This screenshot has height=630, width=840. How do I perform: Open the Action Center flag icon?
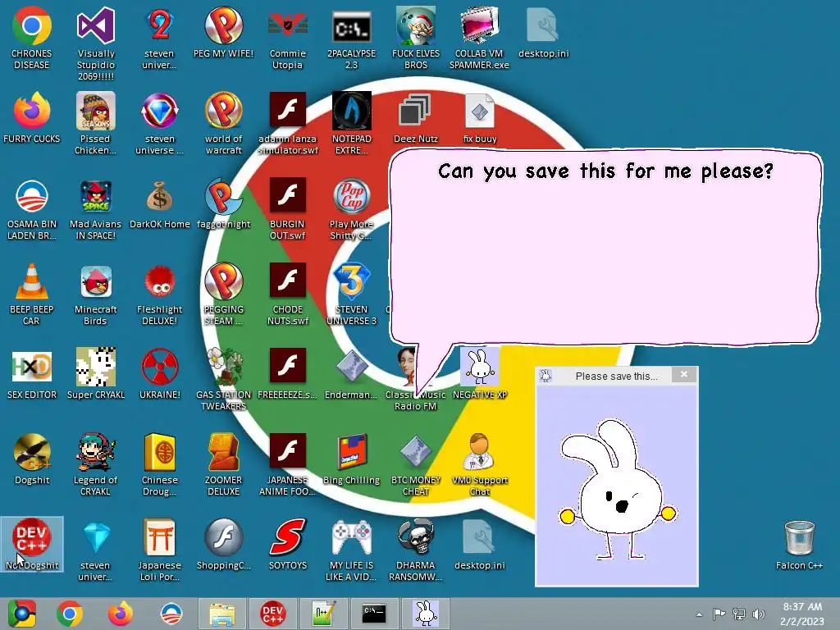coord(719,614)
